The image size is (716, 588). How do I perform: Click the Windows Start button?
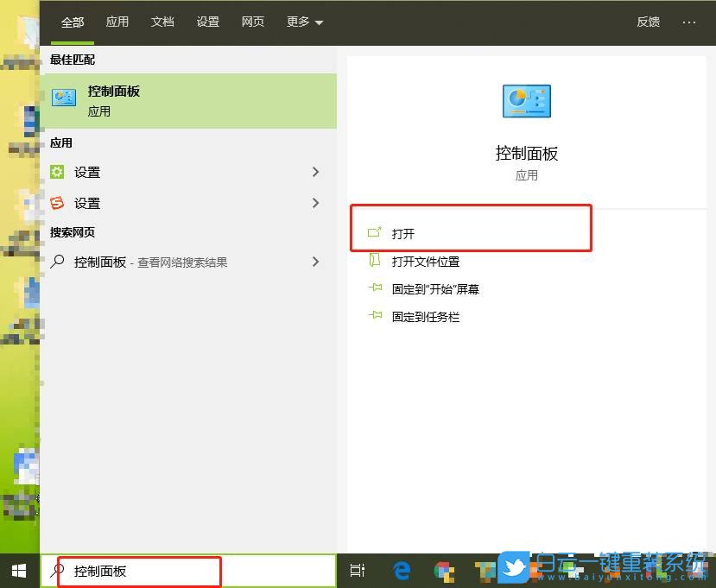[18, 571]
